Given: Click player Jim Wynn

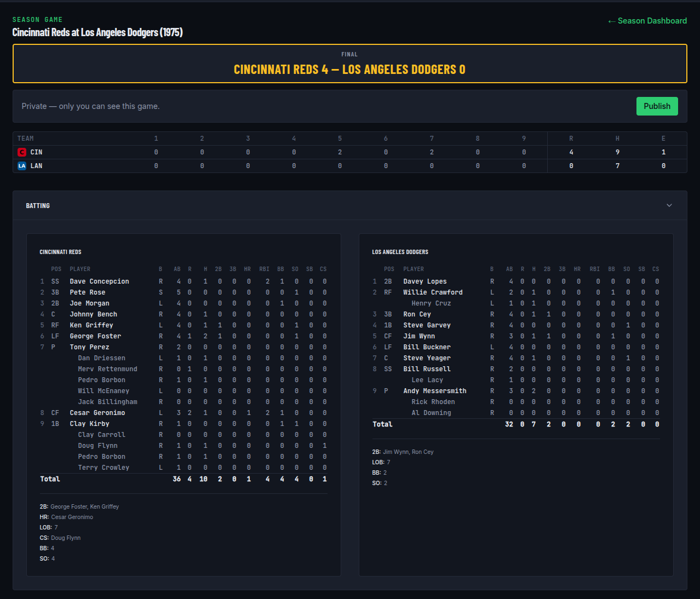Looking at the screenshot, I should click(x=419, y=336).
